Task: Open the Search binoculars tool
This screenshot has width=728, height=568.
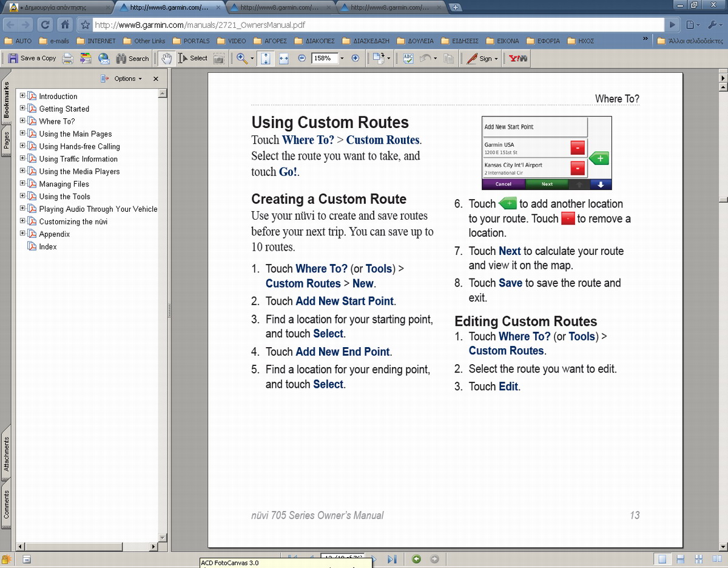Action: 132,58
